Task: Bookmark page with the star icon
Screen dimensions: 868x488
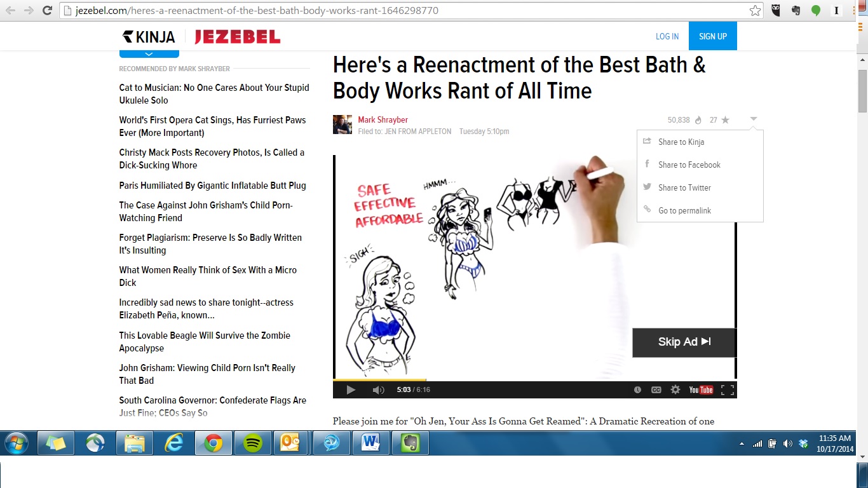Action: tap(755, 10)
